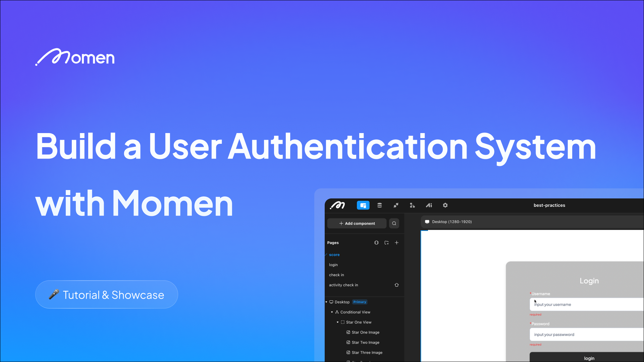This screenshot has height=362, width=644.
Task: Select the highlighted design/canvas mode icon
Action: coord(363,205)
